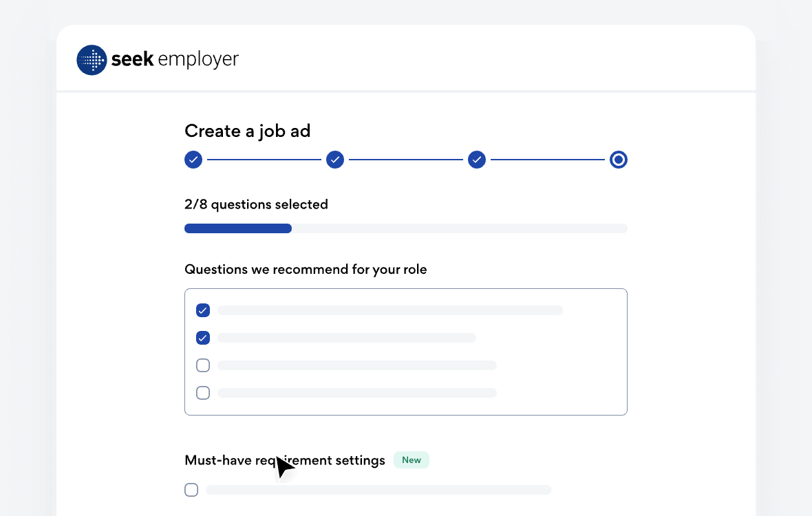Click the unfilled grey part of progress bar

[x=459, y=228]
